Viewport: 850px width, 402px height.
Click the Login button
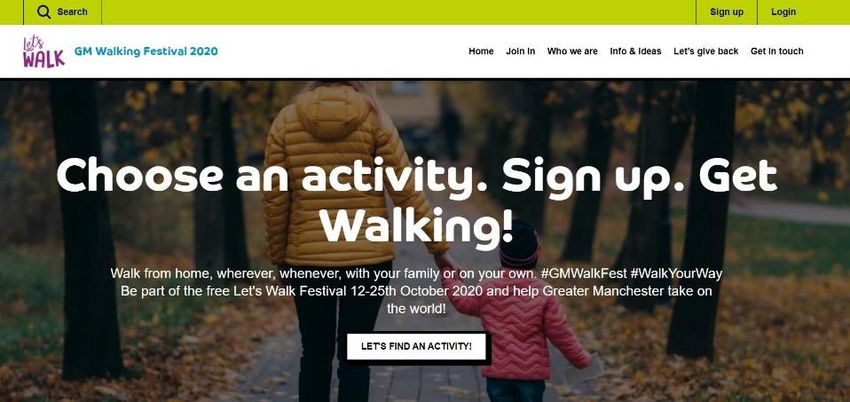pyautogui.click(x=783, y=12)
